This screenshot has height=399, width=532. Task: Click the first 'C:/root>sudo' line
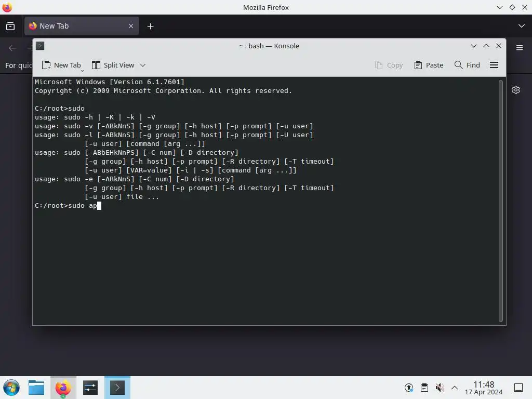60,108
